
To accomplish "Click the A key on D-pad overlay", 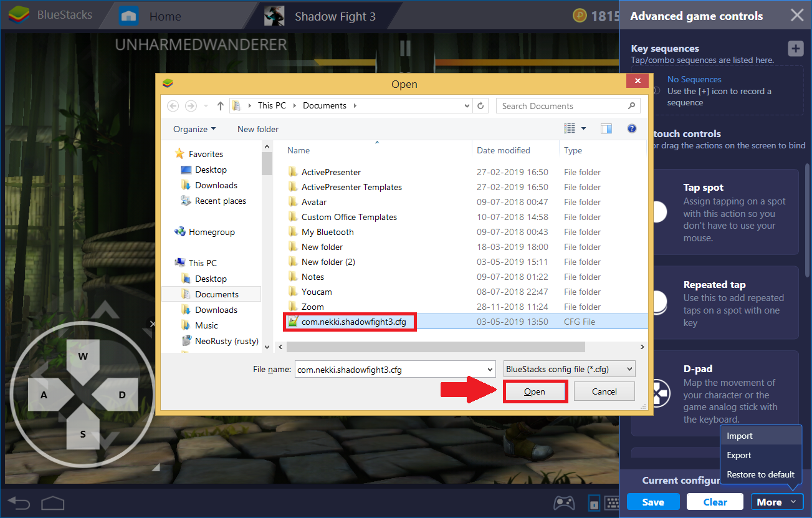I will coord(44,395).
